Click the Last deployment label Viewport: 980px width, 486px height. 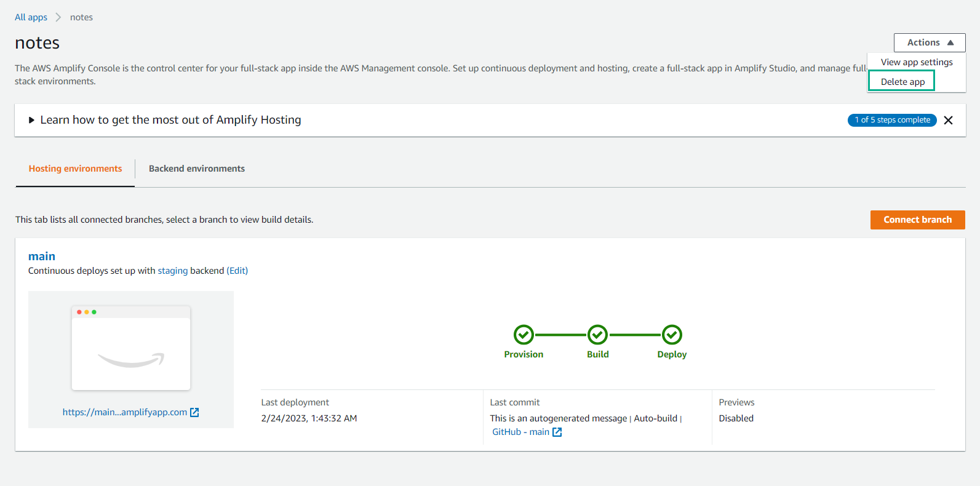(295, 402)
